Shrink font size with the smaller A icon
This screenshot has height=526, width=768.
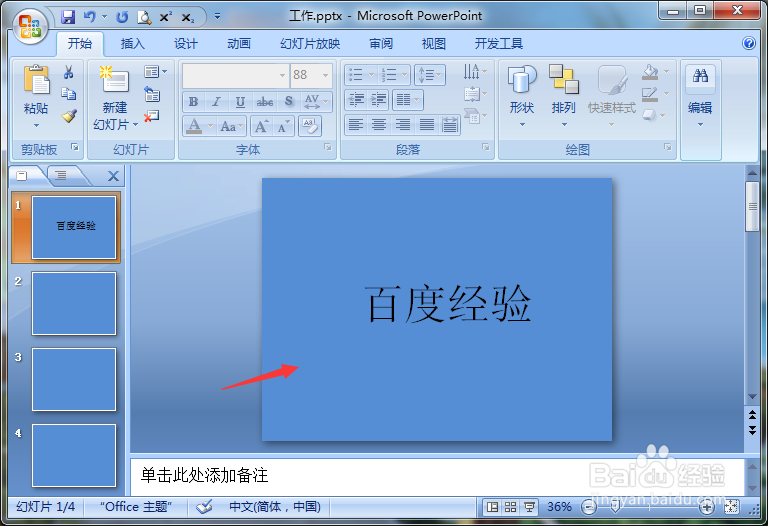[x=283, y=126]
